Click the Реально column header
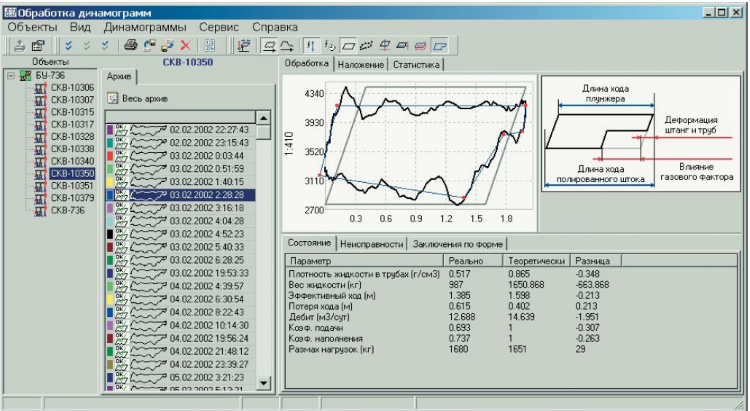 point(473,261)
